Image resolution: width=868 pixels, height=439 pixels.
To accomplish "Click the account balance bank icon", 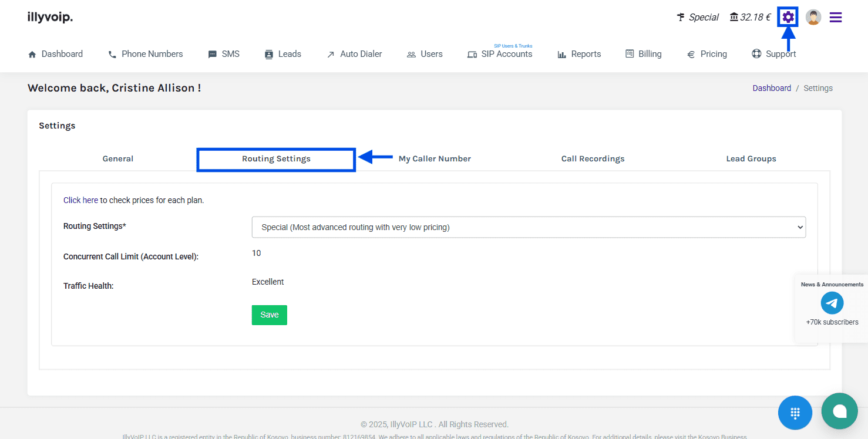I will click(734, 17).
